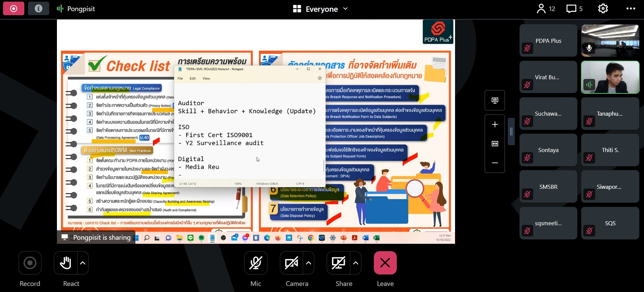
Task: Click the 'Pongpisit is sharing' banner
Action: pyautogui.click(x=96, y=237)
